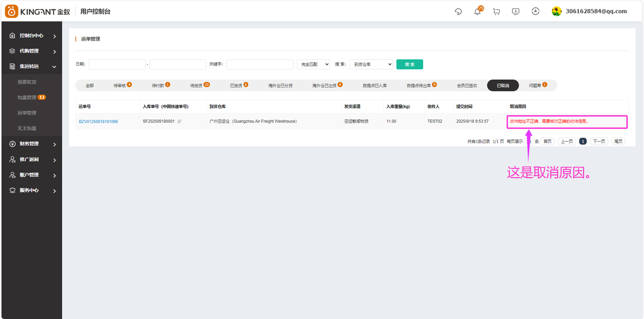Open the 完全匹配 match-type dropdown
The image size is (644, 319).
pyautogui.click(x=313, y=64)
